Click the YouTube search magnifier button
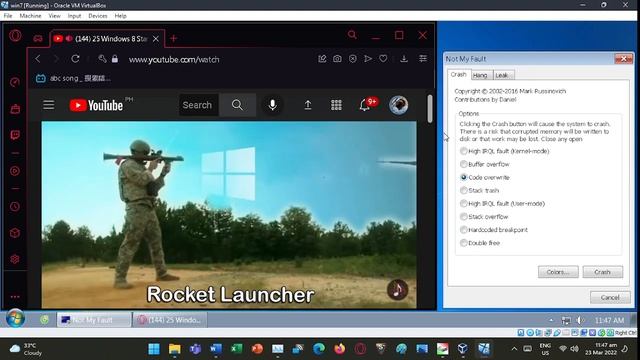 (237, 105)
